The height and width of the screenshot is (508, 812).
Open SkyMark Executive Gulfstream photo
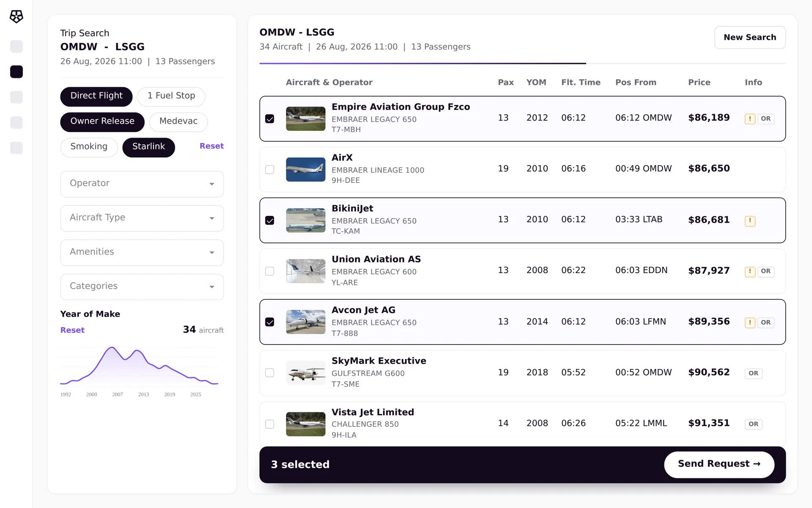point(305,373)
